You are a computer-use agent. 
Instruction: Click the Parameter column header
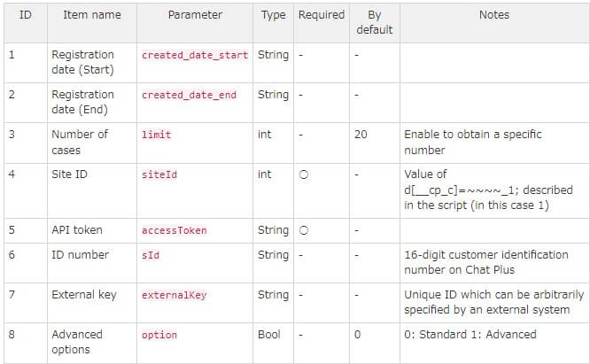pyautogui.click(x=195, y=15)
